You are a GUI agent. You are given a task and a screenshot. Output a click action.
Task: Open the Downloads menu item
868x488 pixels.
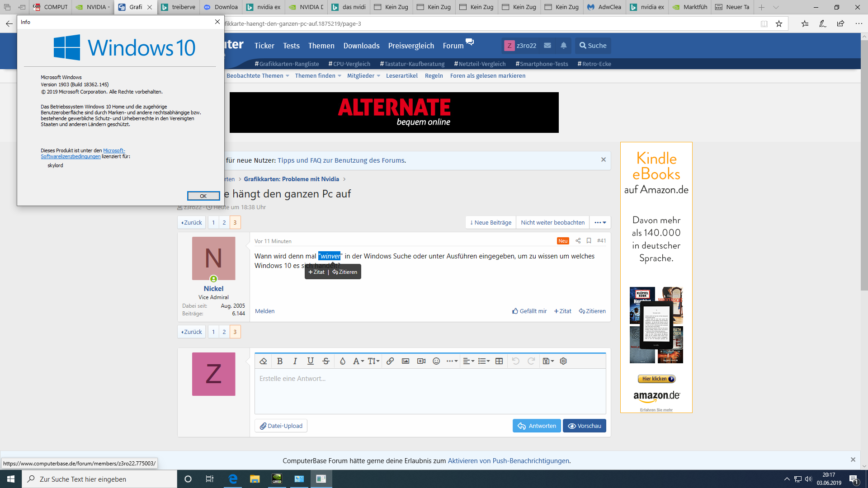point(361,46)
